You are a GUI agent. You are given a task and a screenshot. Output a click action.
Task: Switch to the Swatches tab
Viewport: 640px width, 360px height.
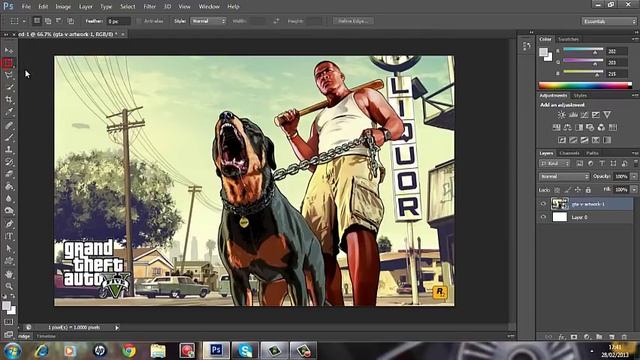coord(568,39)
